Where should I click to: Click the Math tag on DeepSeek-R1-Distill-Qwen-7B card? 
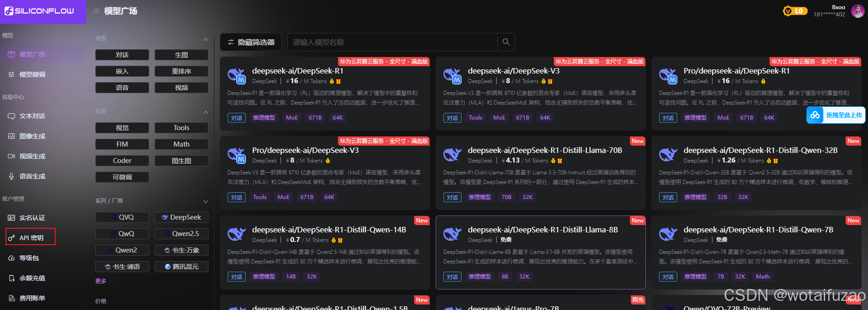[x=763, y=277]
